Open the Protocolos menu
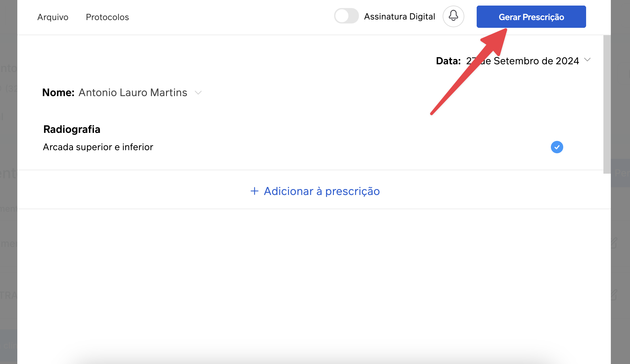Screen dimensions: 630x364 coord(107,17)
